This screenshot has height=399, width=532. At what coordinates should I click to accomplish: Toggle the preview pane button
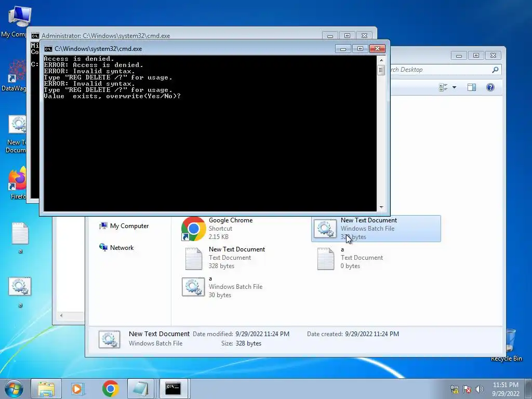(472, 87)
